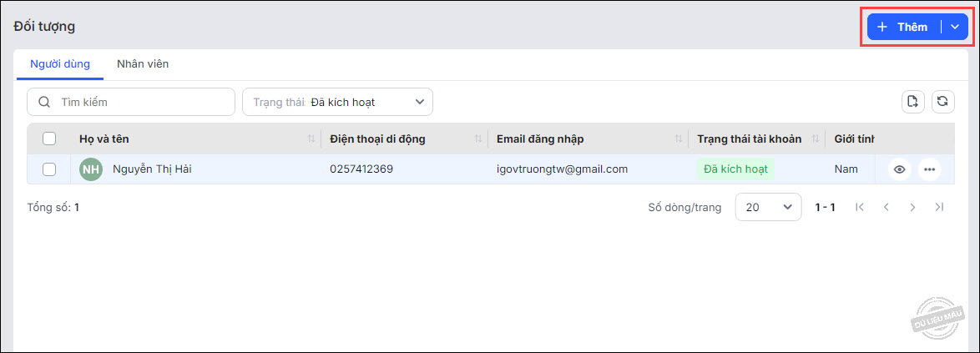Go to the next page arrow
980x353 pixels.
coord(912,207)
